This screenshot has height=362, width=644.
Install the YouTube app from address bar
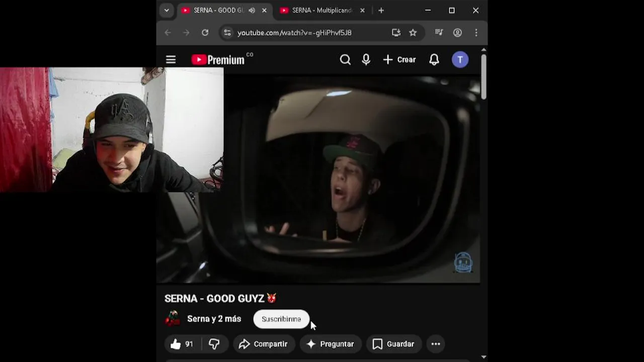click(396, 33)
